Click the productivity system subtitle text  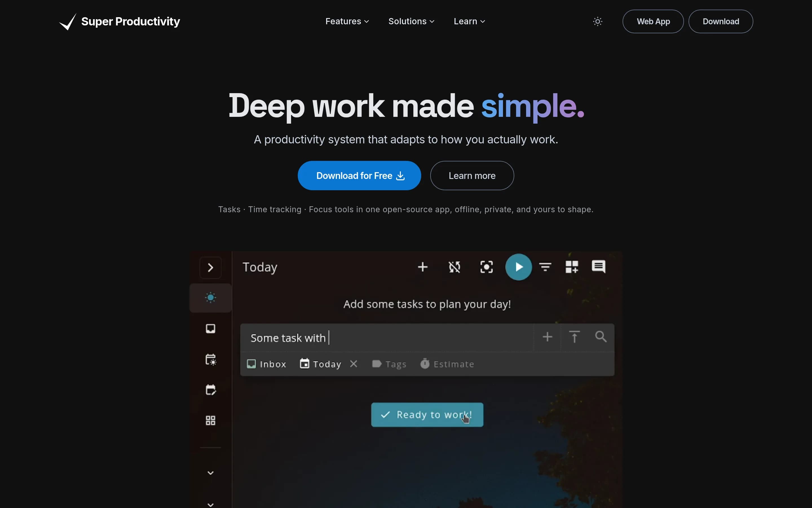406,139
